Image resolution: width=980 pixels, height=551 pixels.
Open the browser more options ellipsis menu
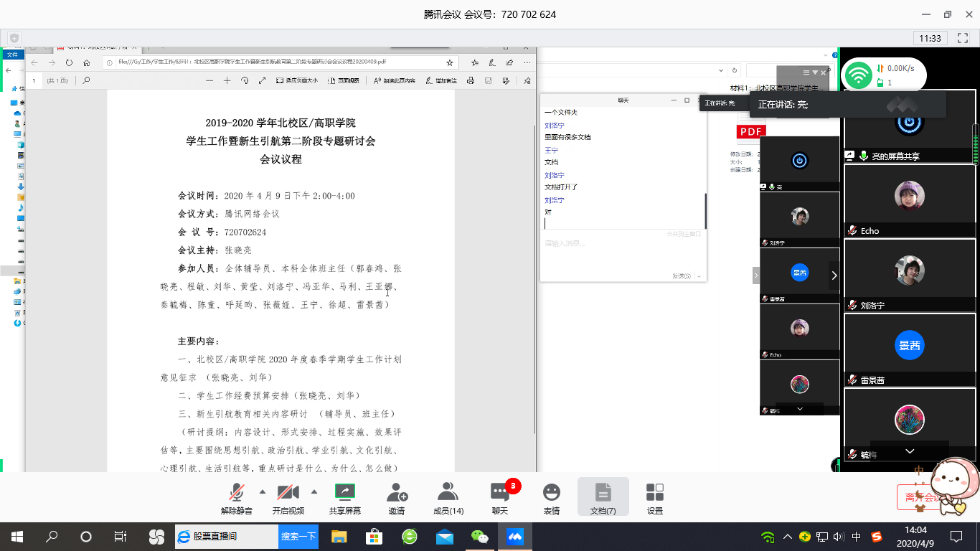[527, 62]
